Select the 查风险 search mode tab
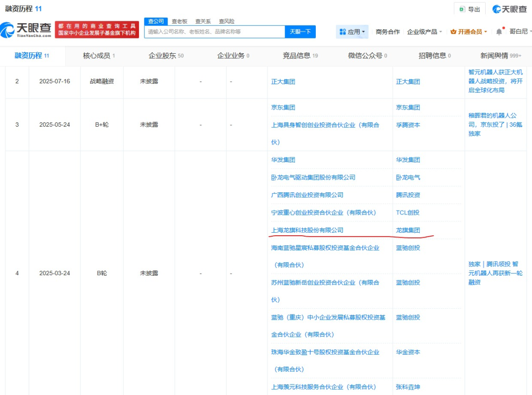The width and height of the screenshot is (532, 395). click(226, 21)
